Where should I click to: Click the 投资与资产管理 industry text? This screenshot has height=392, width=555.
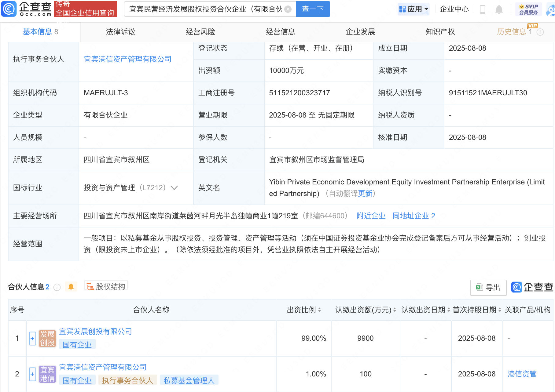[x=109, y=188]
